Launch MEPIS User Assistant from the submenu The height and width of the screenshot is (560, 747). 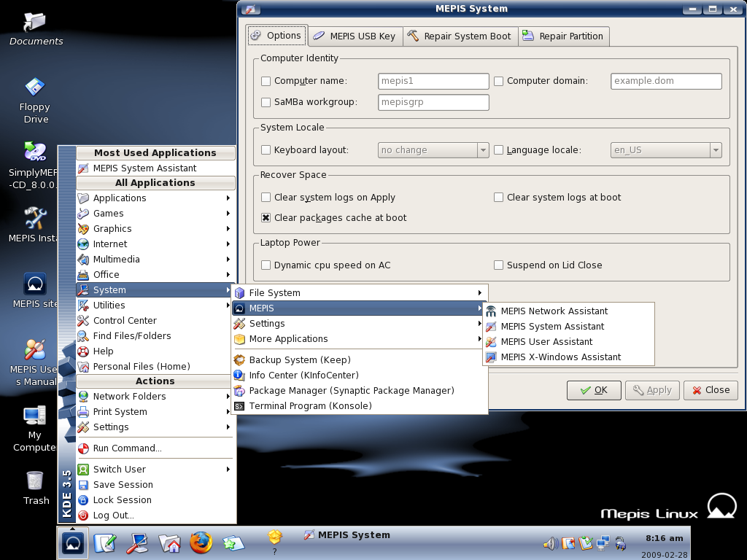pyautogui.click(x=569, y=342)
